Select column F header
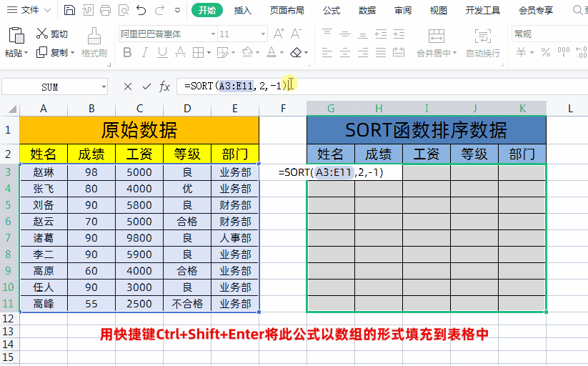This screenshot has width=588, height=366. coord(283,109)
